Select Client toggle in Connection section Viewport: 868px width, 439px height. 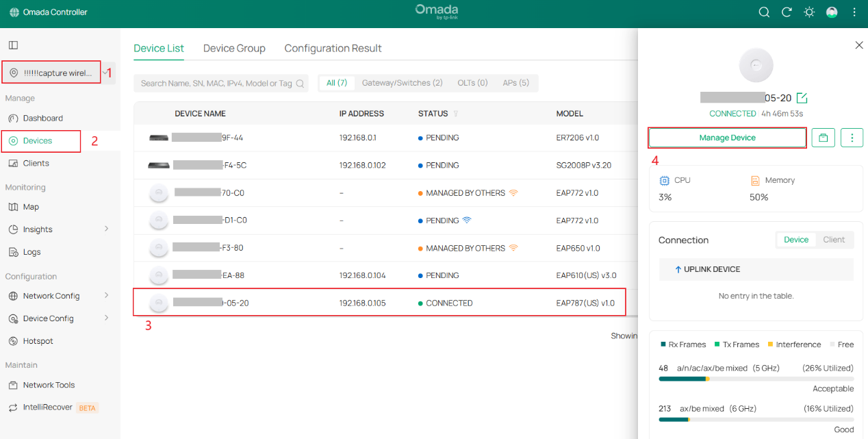point(834,240)
